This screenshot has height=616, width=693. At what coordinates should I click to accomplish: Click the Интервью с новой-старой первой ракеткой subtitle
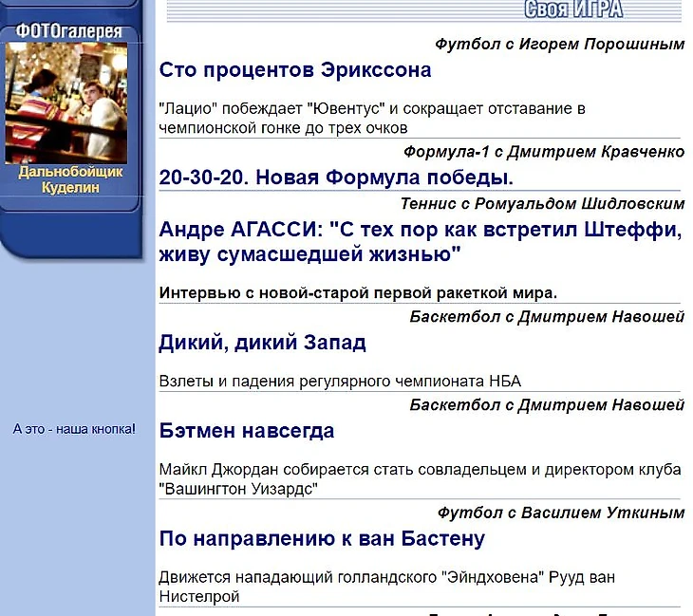[358, 292]
